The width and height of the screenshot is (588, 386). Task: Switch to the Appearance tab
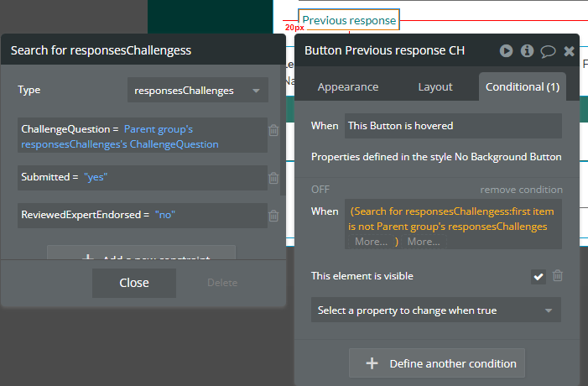347,86
